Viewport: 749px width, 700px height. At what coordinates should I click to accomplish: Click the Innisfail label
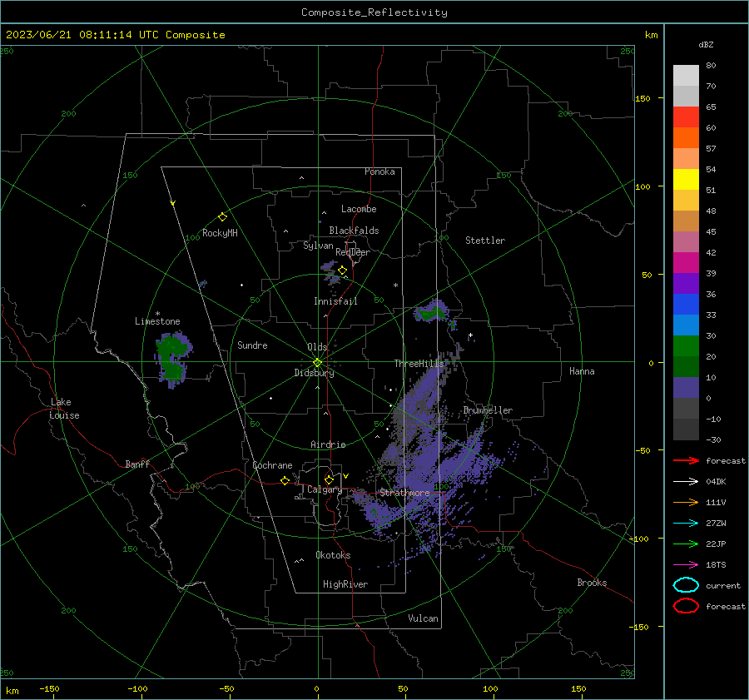335,301
